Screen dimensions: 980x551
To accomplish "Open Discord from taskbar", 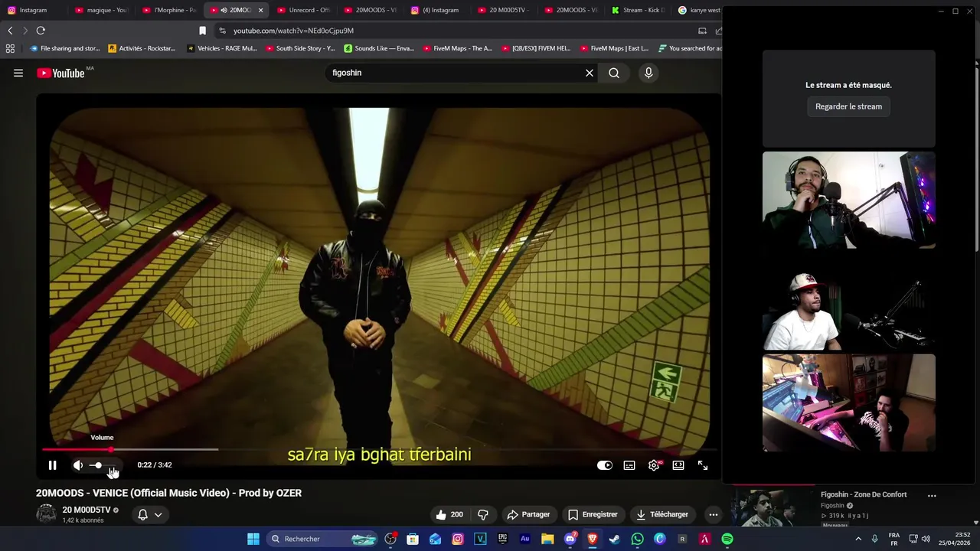I will pyautogui.click(x=570, y=539).
